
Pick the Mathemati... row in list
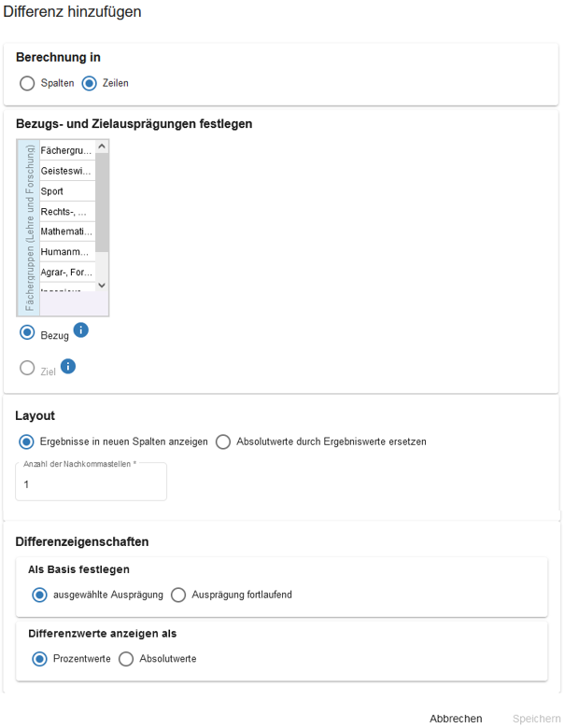[x=66, y=231]
